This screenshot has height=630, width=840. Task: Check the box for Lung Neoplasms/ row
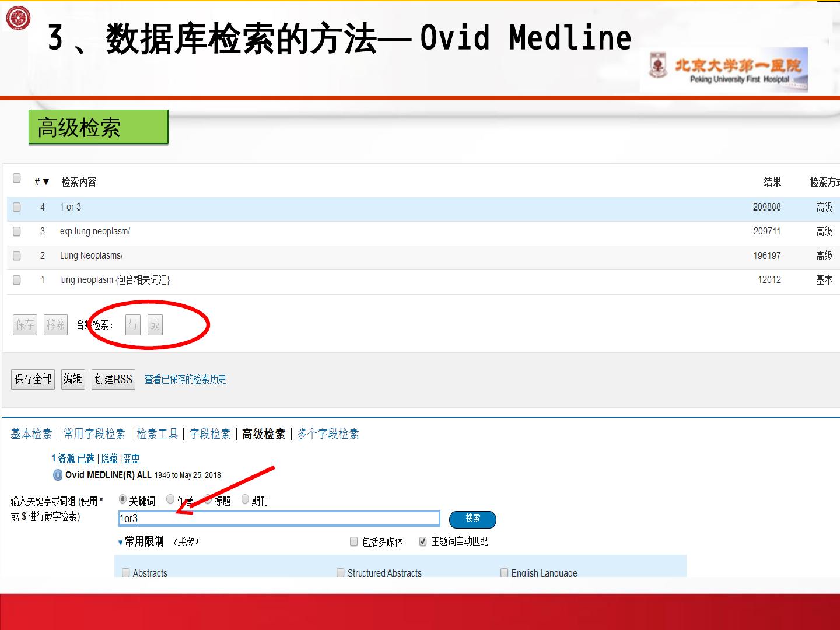click(17, 256)
